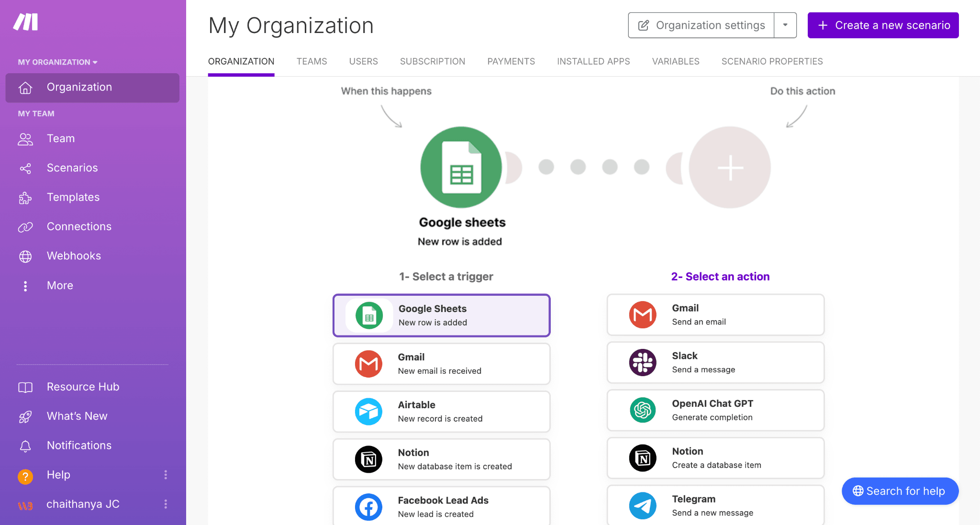The height and width of the screenshot is (525, 980).
Task: Open the arrow dropdown beside Organization settings
Action: coord(785,25)
